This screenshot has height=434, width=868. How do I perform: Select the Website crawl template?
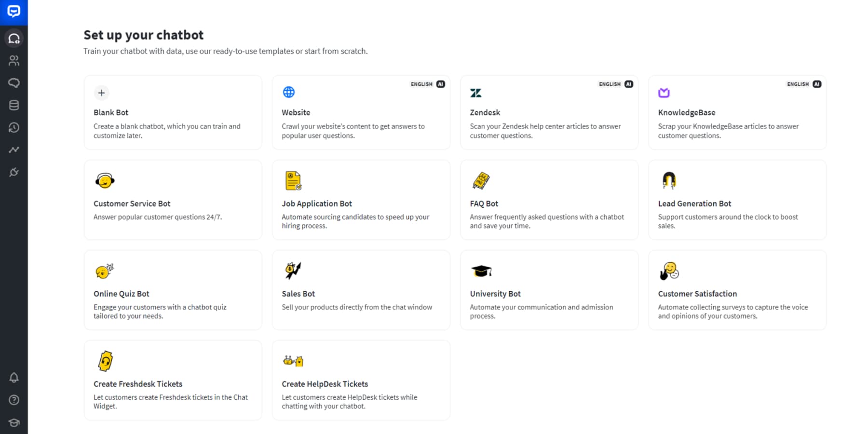click(x=361, y=112)
